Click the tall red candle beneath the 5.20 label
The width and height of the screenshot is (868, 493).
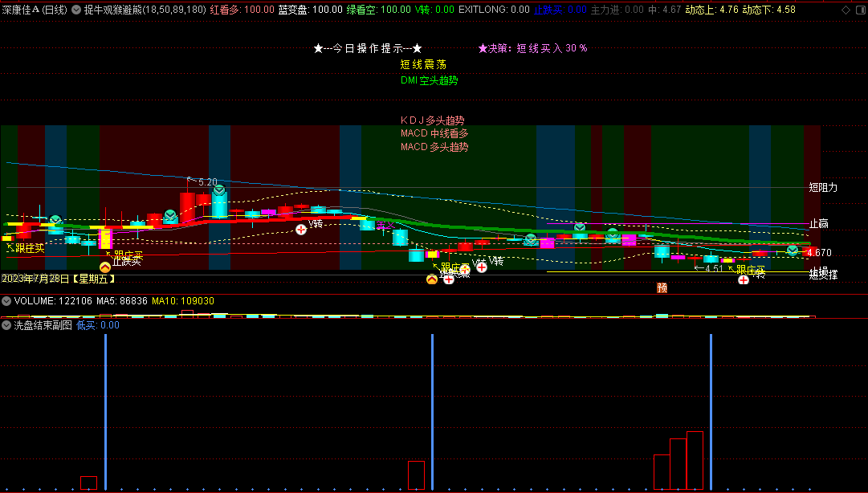pyautogui.click(x=187, y=207)
